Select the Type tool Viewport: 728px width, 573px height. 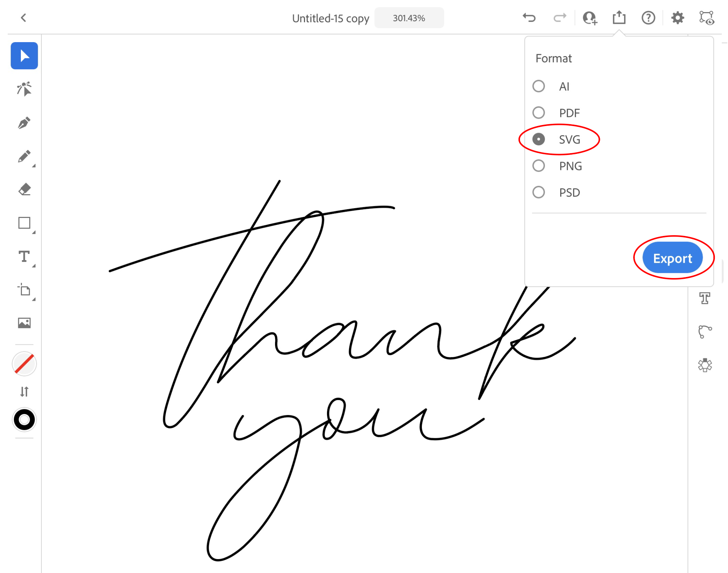pos(24,257)
